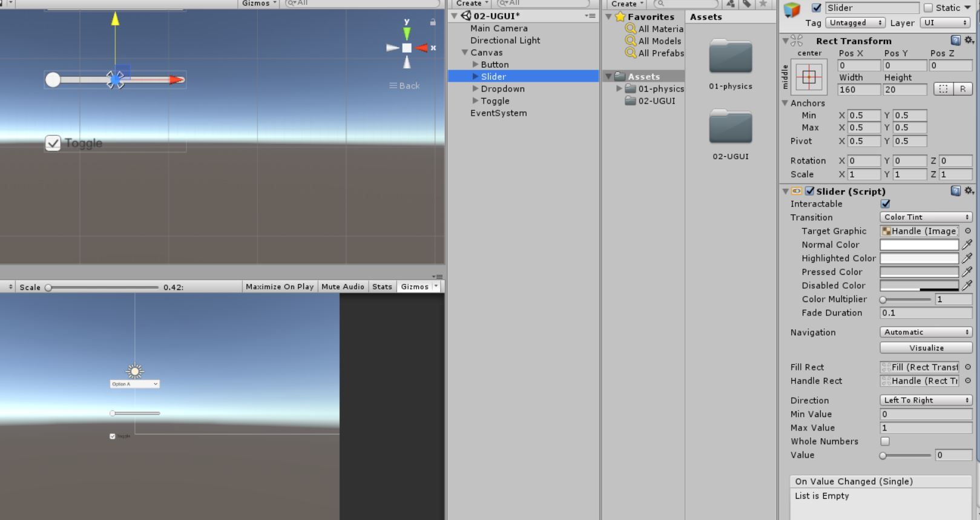
Task: Expand the 01-physics folder in Project tree
Action: pos(619,89)
